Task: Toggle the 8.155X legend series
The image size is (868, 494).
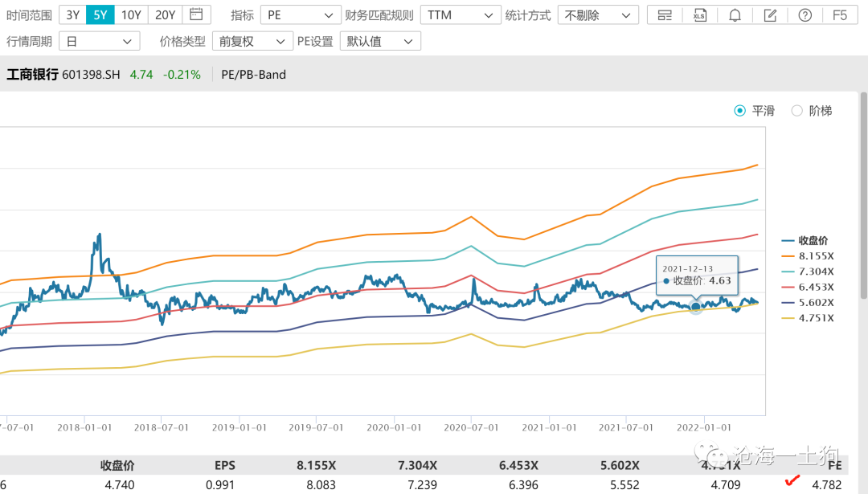Action: (x=808, y=255)
